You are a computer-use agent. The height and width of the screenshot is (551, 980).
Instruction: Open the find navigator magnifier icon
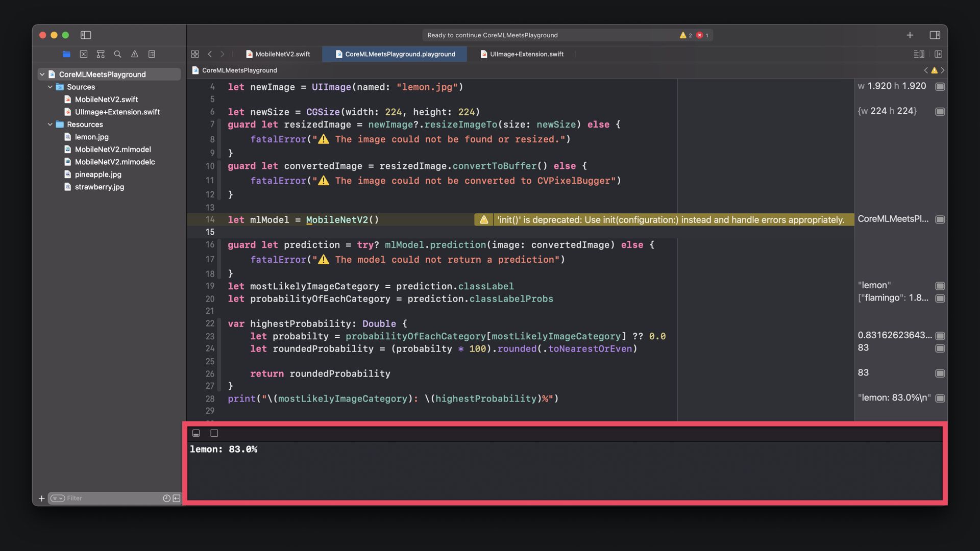click(x=117, y=54)
